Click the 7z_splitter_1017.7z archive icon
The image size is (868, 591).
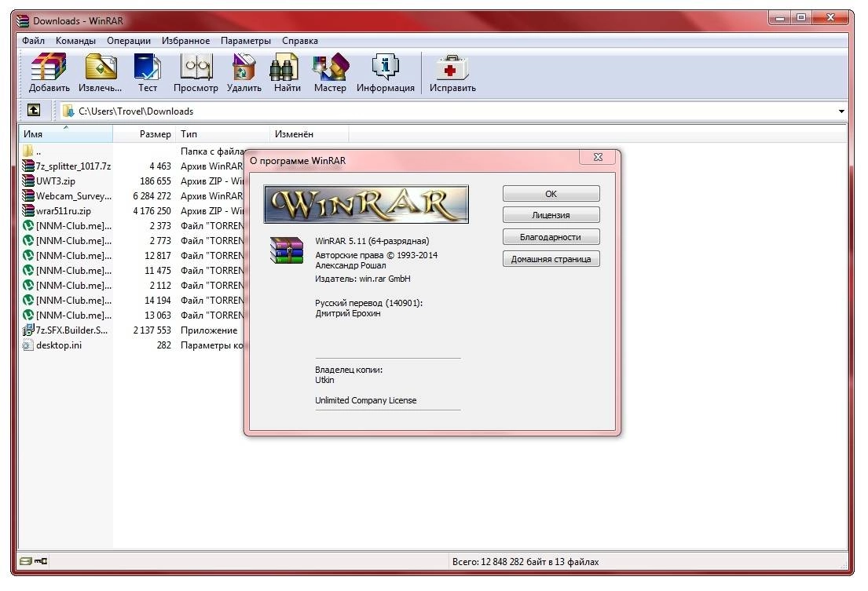pyautogui.click(x=28, y=166)
